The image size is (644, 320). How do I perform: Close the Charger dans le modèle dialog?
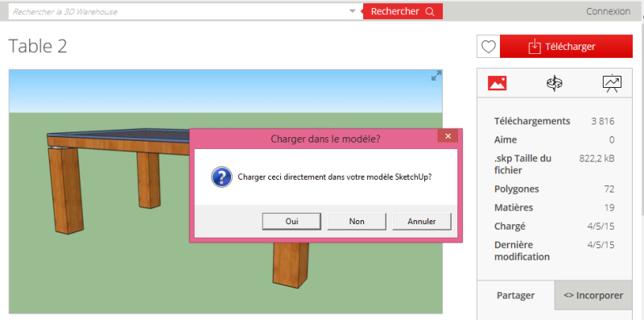(448, 136)
